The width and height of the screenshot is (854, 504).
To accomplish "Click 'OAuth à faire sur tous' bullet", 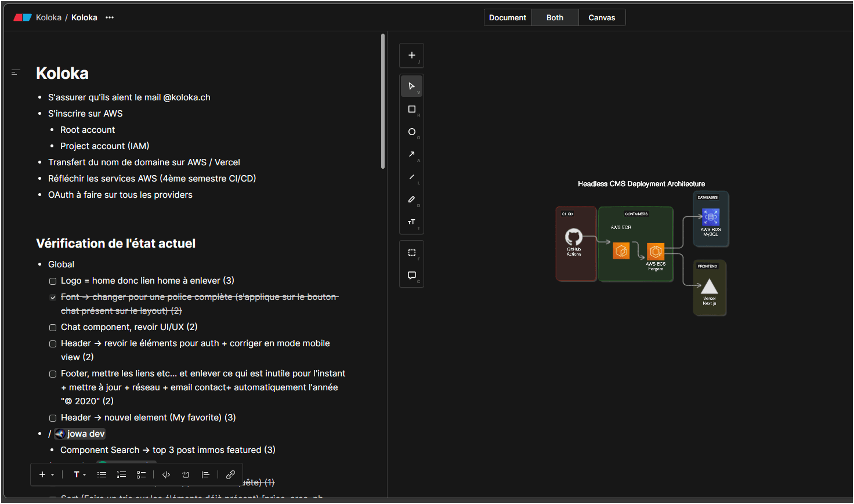I will point(120,195).
